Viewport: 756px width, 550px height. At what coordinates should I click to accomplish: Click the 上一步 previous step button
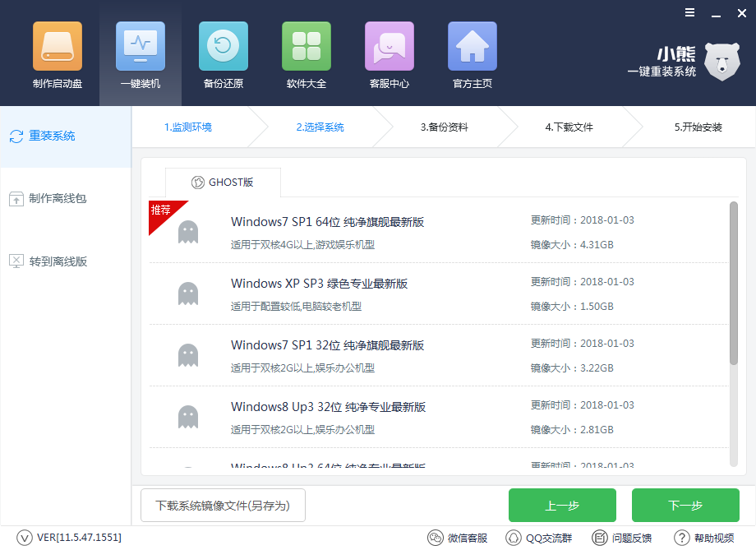(x=562, y=505)
